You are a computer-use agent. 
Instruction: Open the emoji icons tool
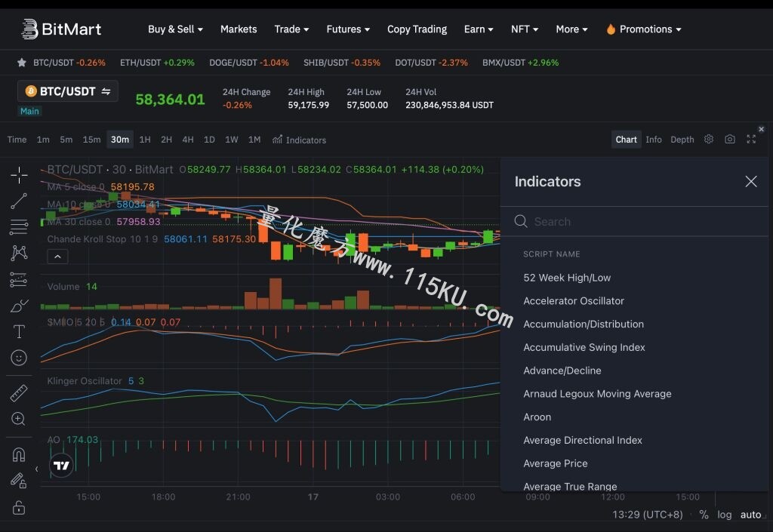19,358
